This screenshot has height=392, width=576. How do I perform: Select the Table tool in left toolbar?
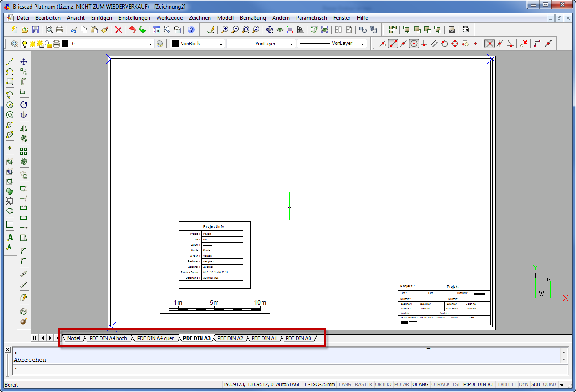(x=10, y=224)
